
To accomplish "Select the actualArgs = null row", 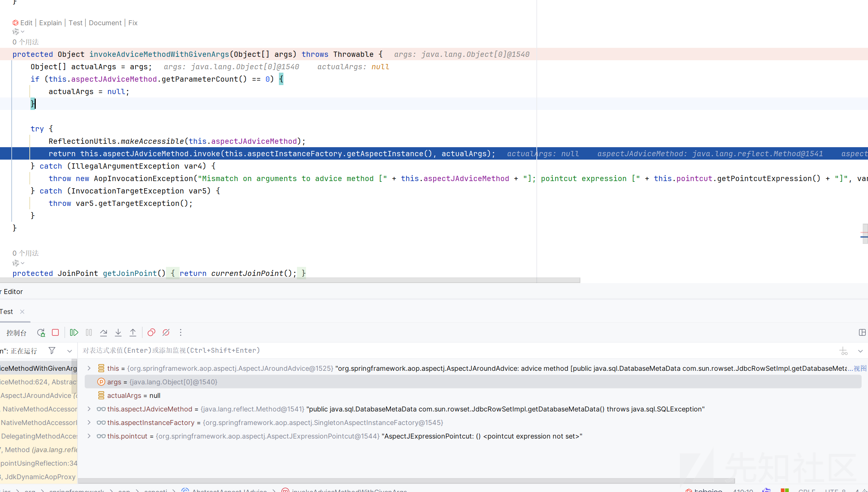I will click(473, 395).
